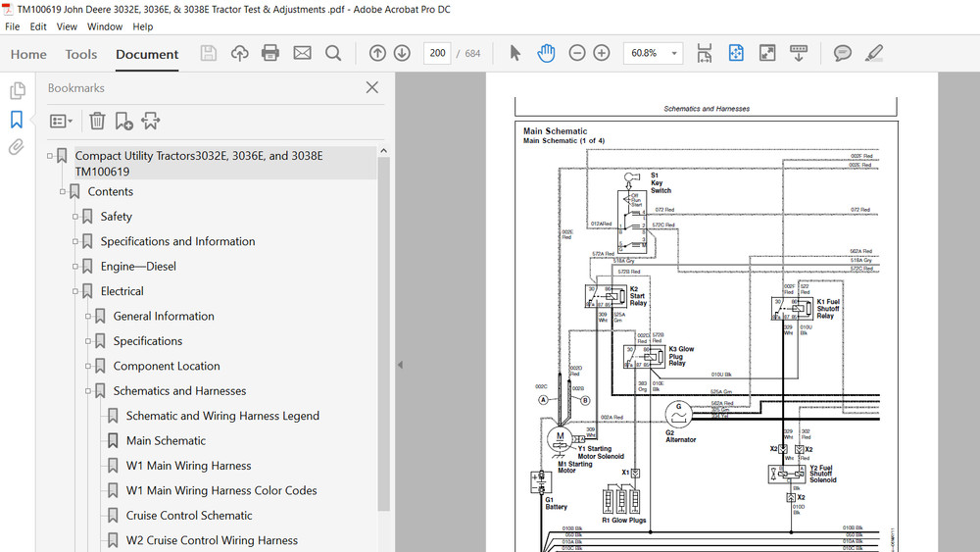
Task: Add a new bookmark icon
Action: [123, 121]
